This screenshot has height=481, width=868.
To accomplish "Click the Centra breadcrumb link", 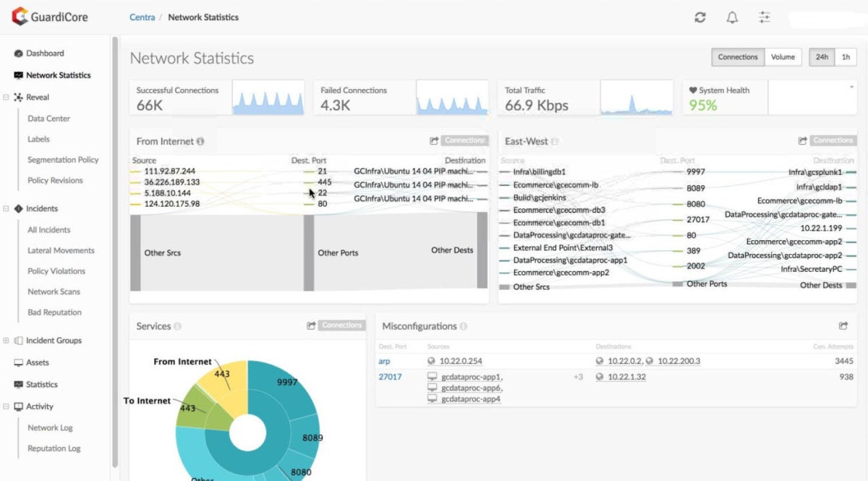I will coord(142,17).
